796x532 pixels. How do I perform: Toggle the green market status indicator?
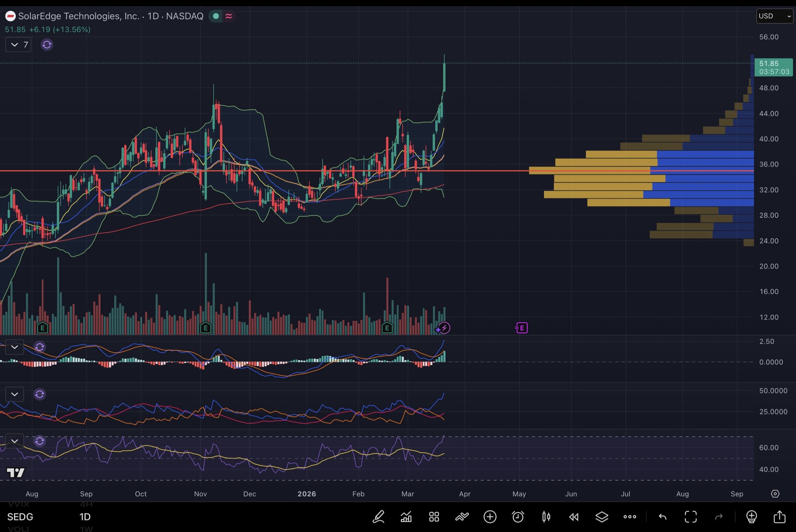[x=216, y=16]
